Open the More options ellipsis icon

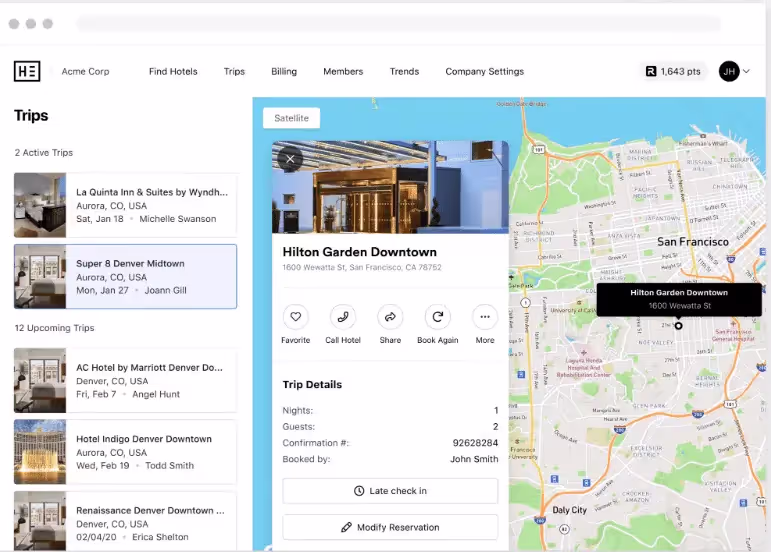[x=485, y=317]
